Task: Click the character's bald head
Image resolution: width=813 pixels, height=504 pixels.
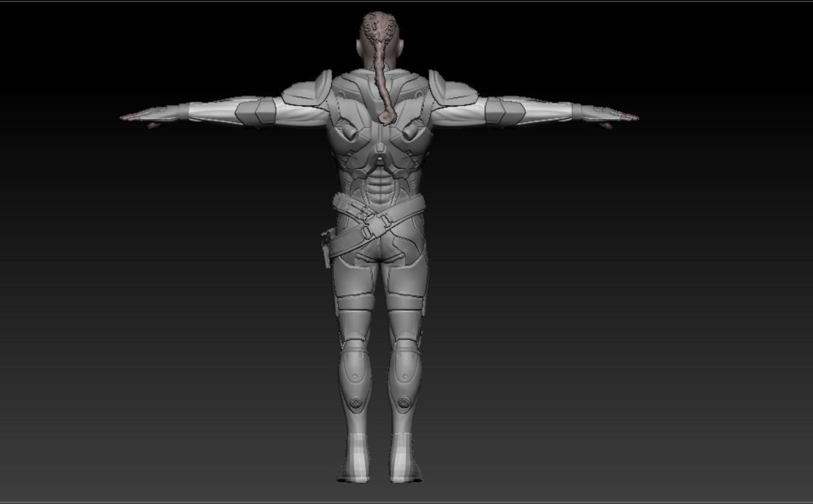Action: [379, 39]
